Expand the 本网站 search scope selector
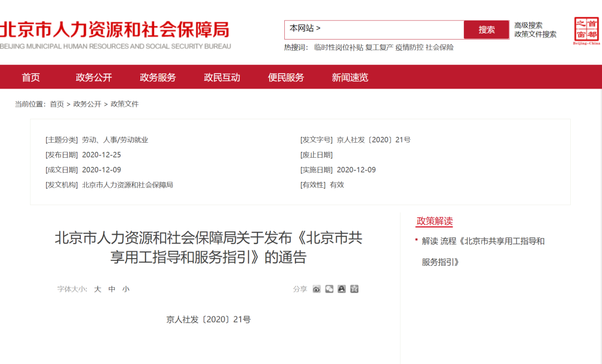Viewport: 602px width, 364px height. (305, 28)
